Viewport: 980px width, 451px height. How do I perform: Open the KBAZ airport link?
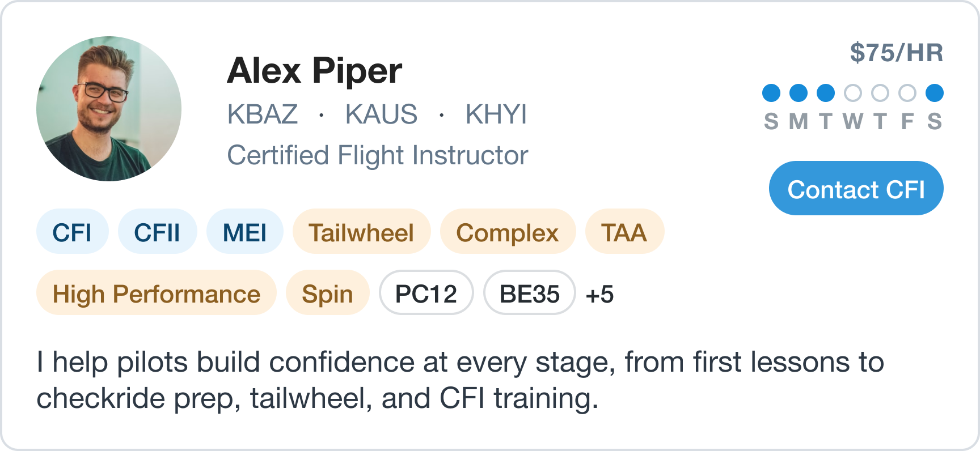point(263,114)
